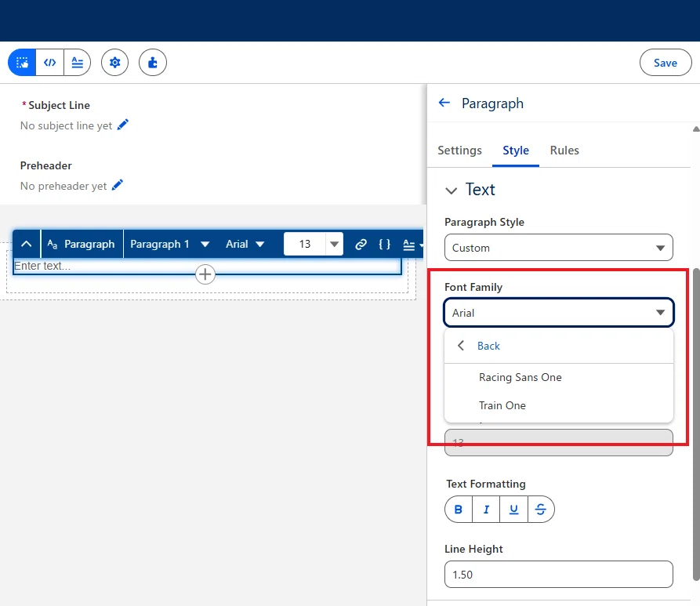Click the Save button

point(666,63)
